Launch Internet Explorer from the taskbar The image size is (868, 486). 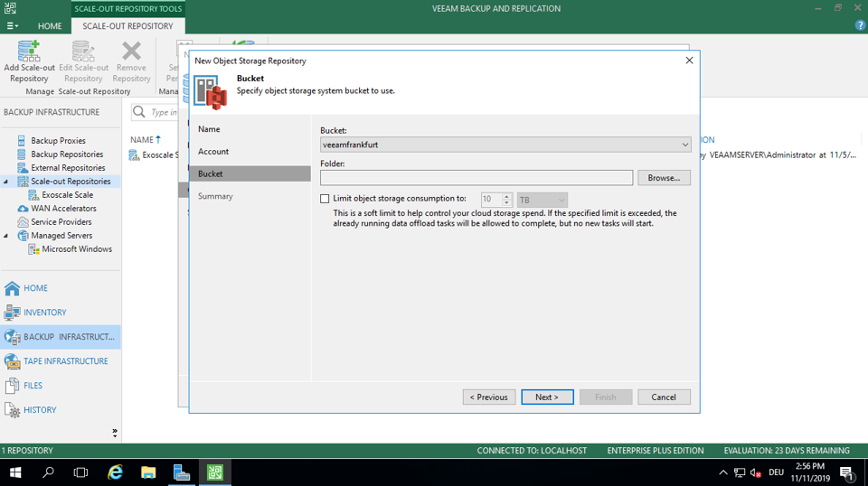click(x=115, y=472)
